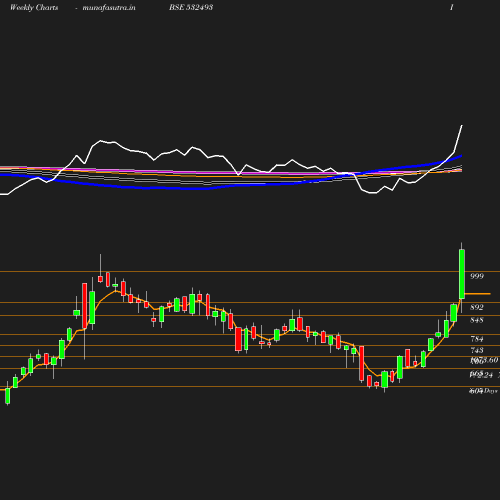Image resolution: width=500 pixels, height=500 pixels.
Task: Click the 784 price level label
Action: pyautogui.click(x=477, y=339)
